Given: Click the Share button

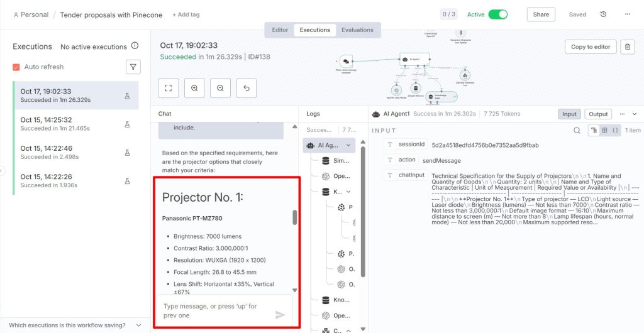Looking at the screenshot, I should click(x=541, y=14).
